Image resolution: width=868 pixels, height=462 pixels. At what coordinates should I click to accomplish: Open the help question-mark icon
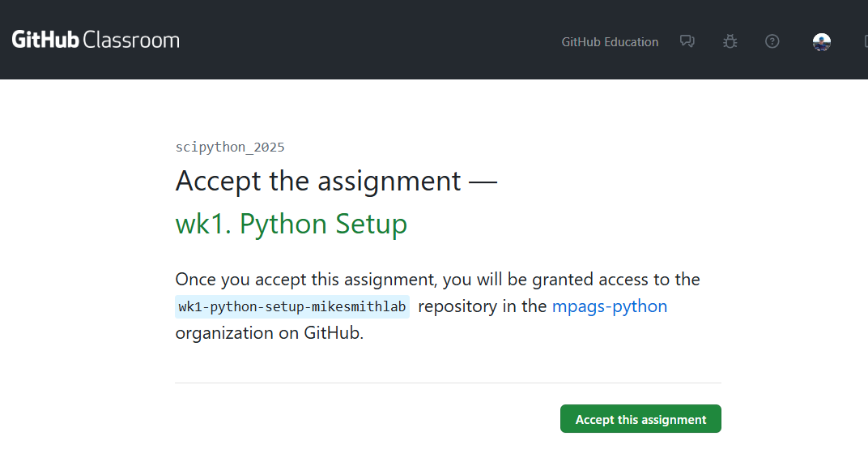click(772, 41)
